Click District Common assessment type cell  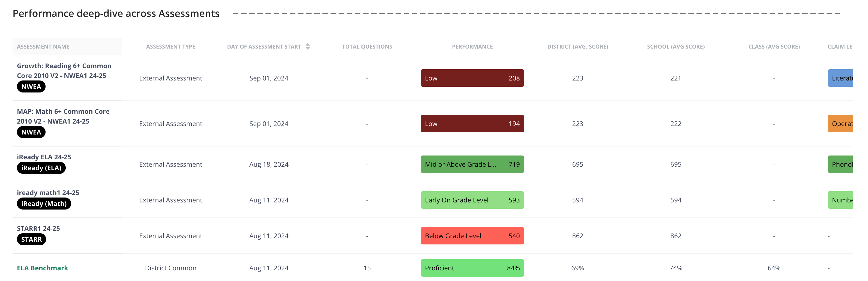(170, 268)
